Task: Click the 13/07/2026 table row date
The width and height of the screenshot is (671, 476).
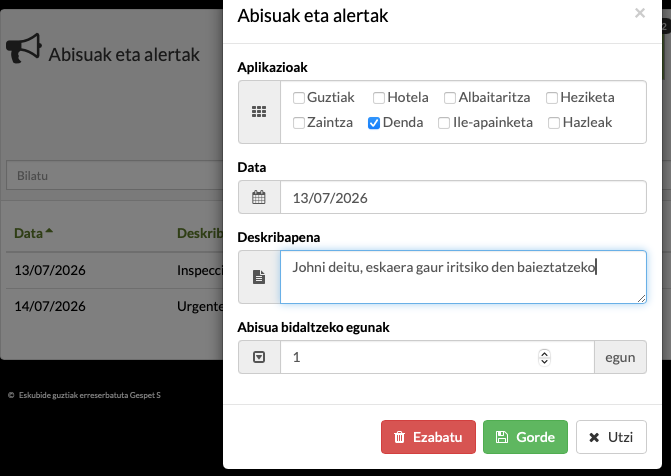Action: point(50,270)
